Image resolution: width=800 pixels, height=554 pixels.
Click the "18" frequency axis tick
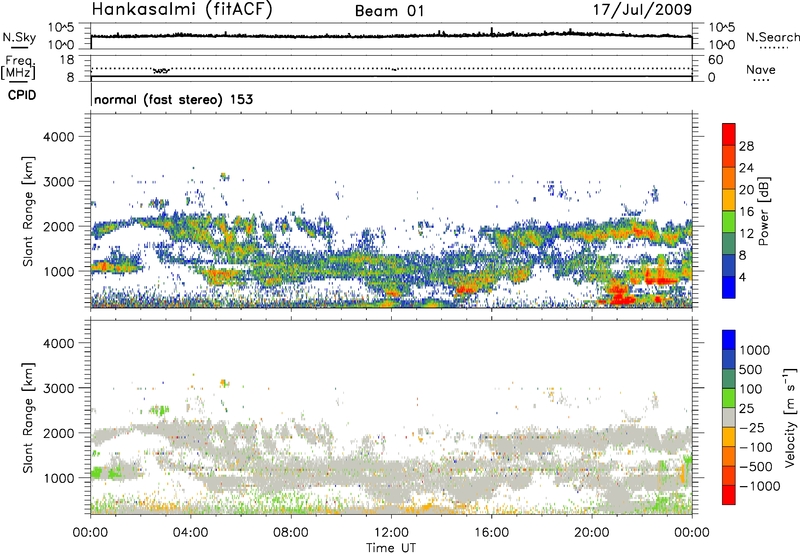pyautogui.click(x=67, y=60)
